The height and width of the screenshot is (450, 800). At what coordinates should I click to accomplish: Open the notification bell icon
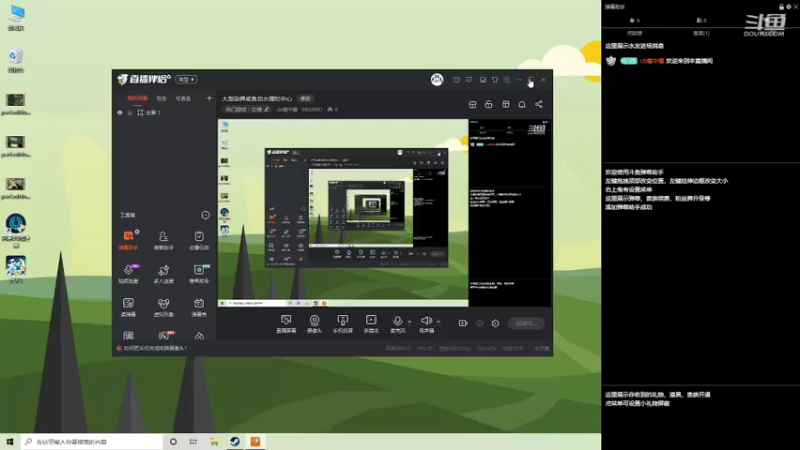pyautogui.click(x=522, y=104)
